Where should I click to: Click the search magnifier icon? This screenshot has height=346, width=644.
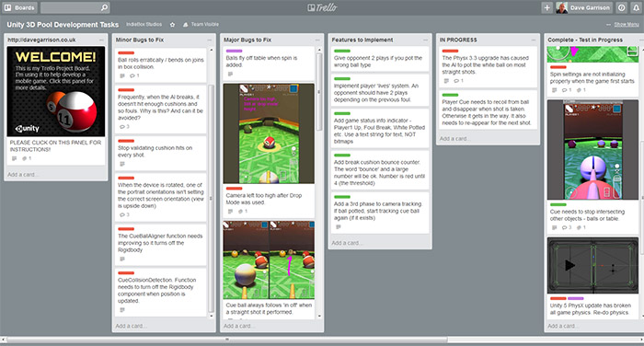click(x=104, y=7)
